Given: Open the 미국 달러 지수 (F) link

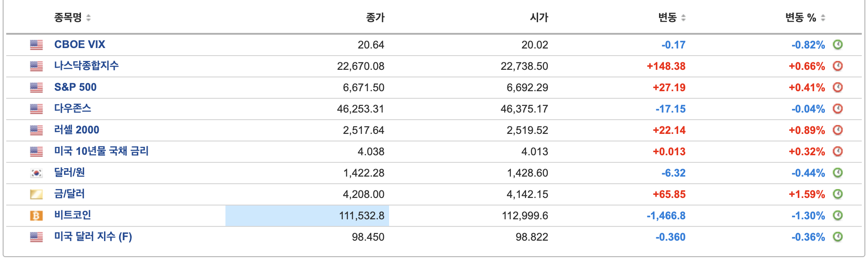Looking at the screenshot, I should click(93, 237).
